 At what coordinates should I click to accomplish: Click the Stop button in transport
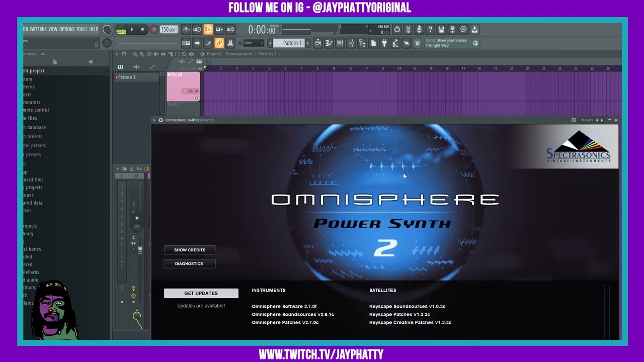tap(142, 30)
